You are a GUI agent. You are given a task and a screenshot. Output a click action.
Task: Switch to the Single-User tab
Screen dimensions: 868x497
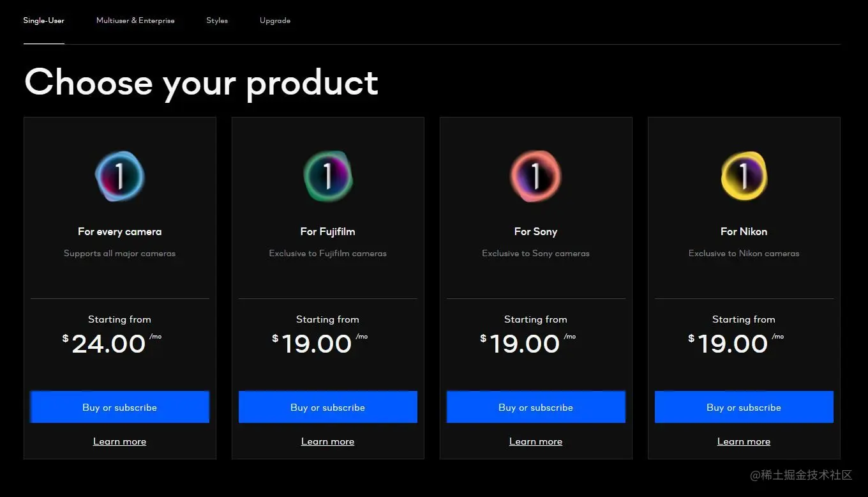pos(44,20)
